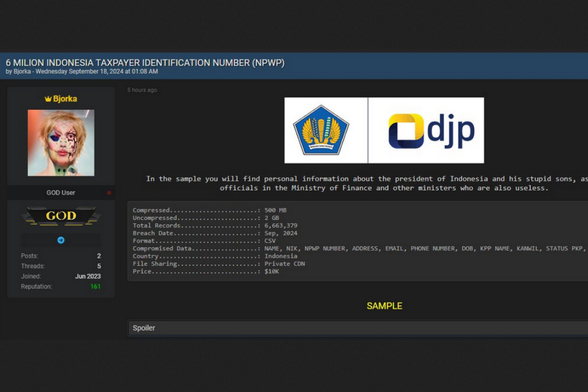
Task: Click the Threads count 5
Action: click(99, 266)
